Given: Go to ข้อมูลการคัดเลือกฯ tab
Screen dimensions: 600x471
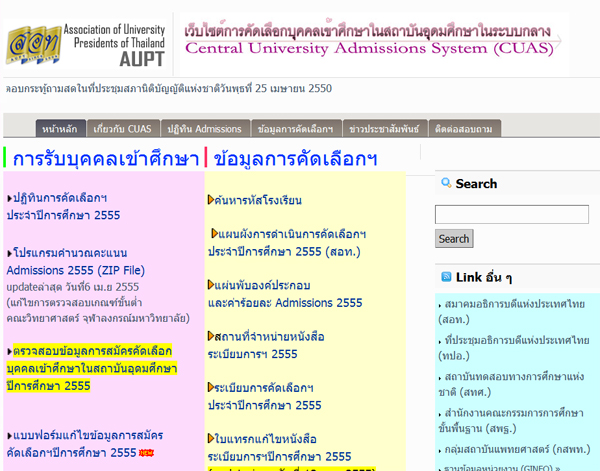Looking at the screenshot, I should pyautogui.click(x=294, y=129).
